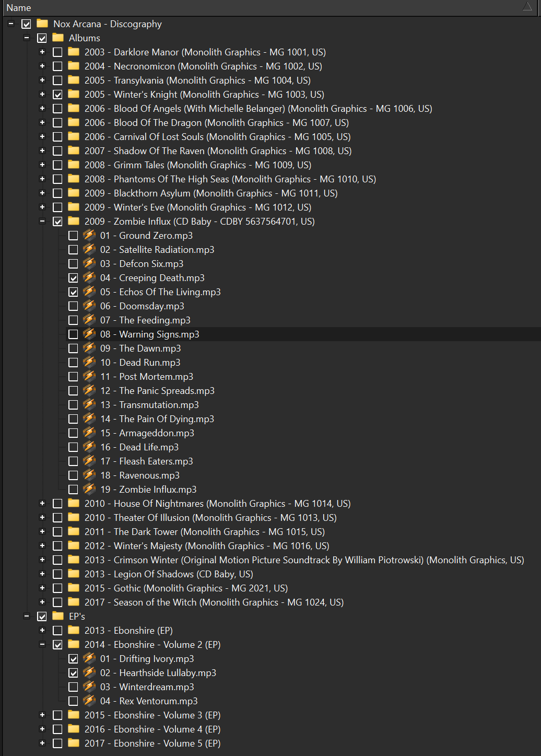Select the row 14 - The Pain Of Dying.mp3

[x=157, y=418]
